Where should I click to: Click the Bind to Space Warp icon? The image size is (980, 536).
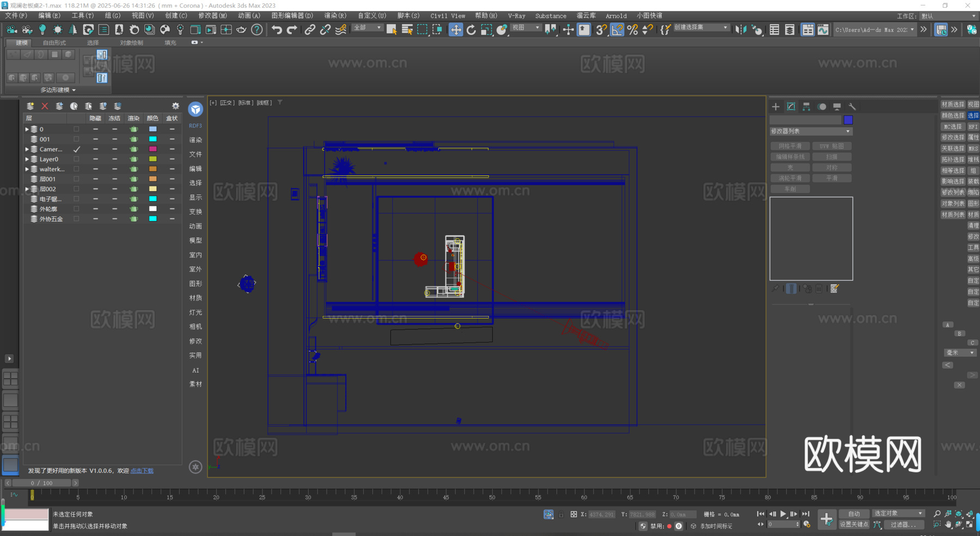tap(341, 29)
